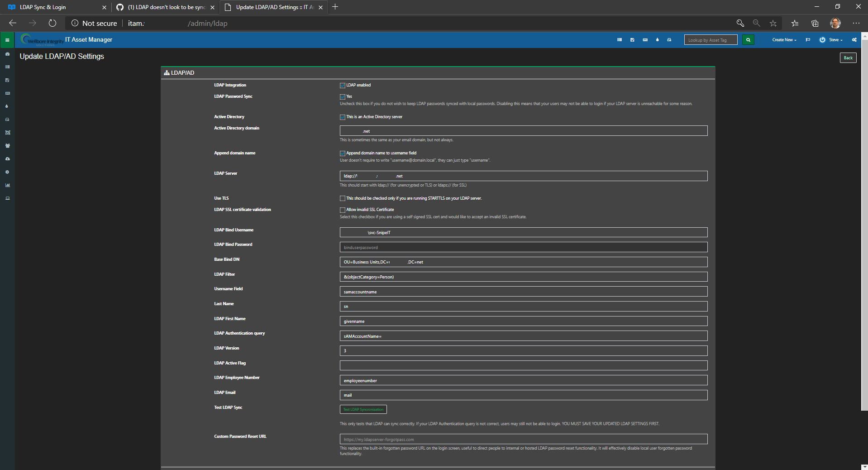
Task: Toggle the sidebar hamburger menu
Action: click(7, 40)
